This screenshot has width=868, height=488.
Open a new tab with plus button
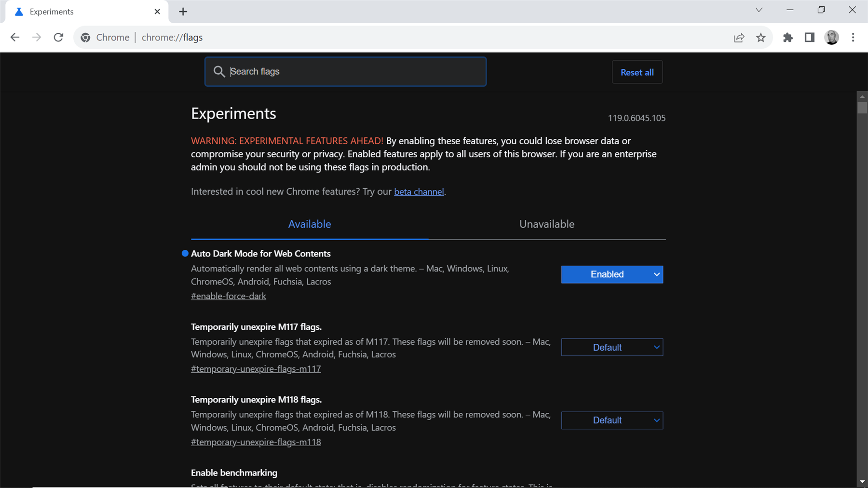pyautogui.click(x=183, y=12)
